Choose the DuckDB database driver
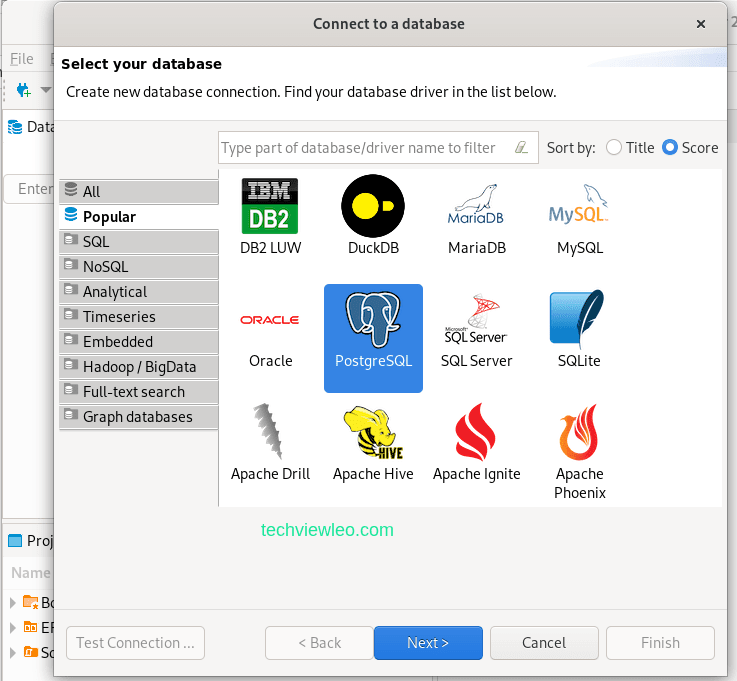 point(373,216)
